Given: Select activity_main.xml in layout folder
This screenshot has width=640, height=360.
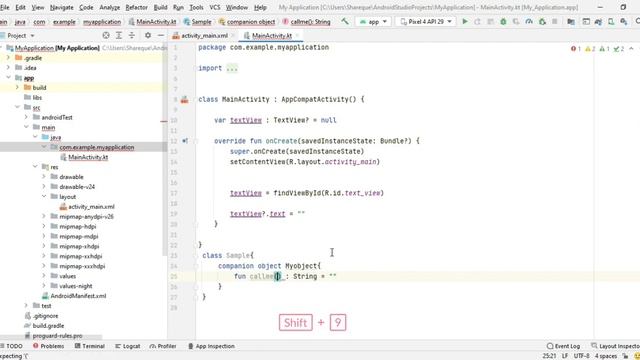Looking at the screenshot, I should (x=91, y=207).
